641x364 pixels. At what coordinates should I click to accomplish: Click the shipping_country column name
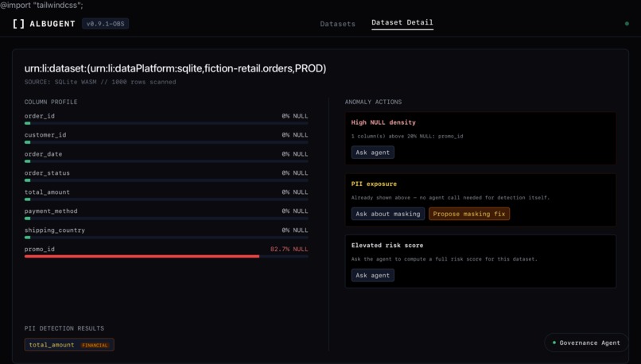(x=54, y=230)
